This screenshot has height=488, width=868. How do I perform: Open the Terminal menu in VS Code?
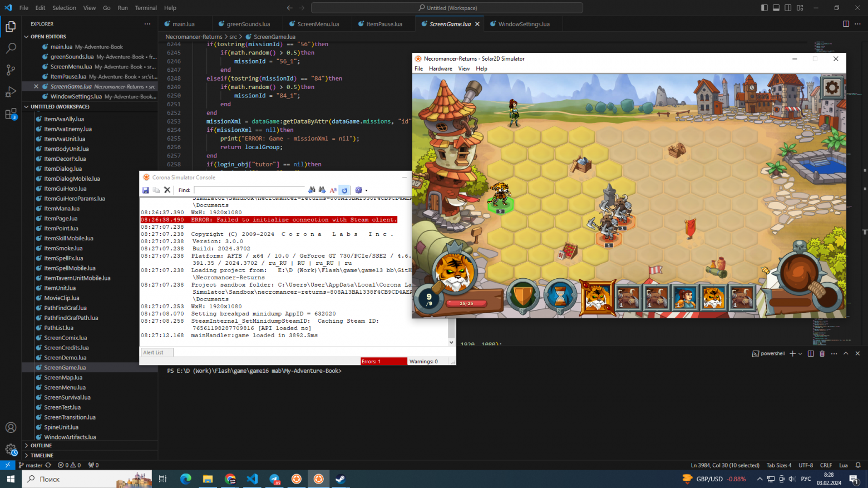click(x=146, y=8)
